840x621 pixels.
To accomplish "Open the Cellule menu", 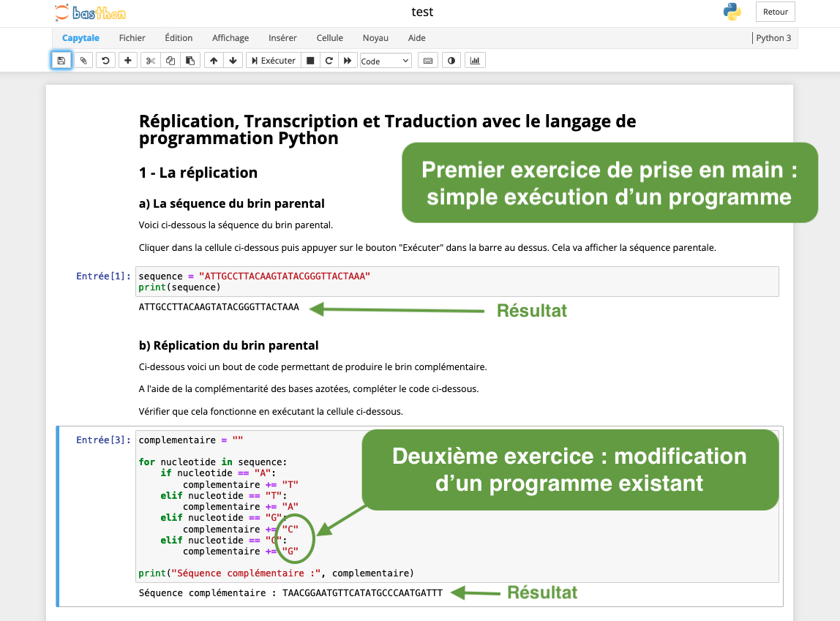I will point(329,38).
